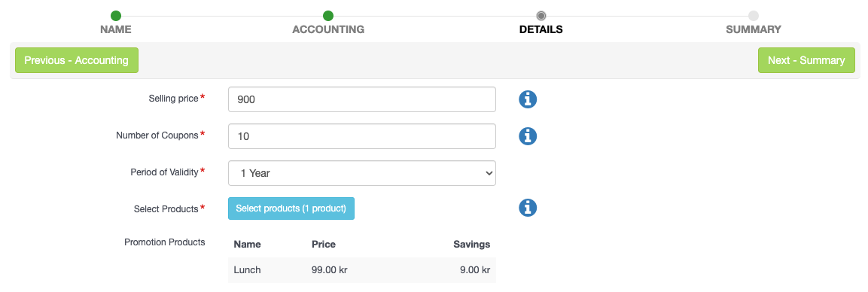868x292 pixels.
Task: Select the ACCOUNTING step circle
Action: 328,16
